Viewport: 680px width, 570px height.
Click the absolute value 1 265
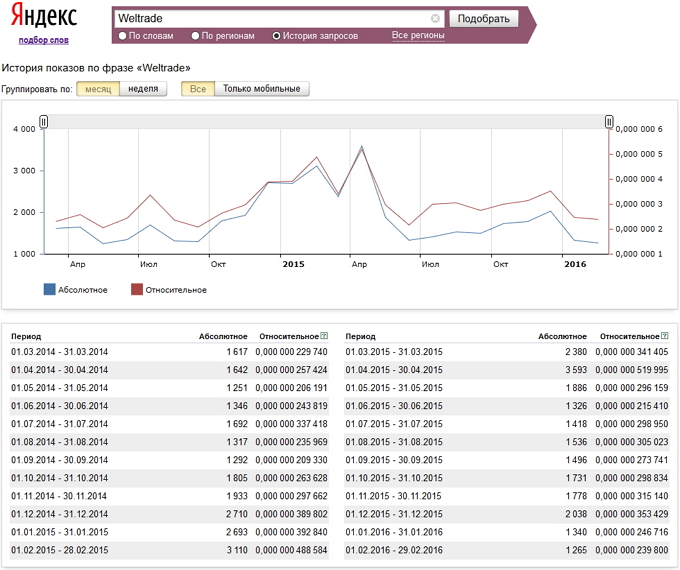click(576, 550)
